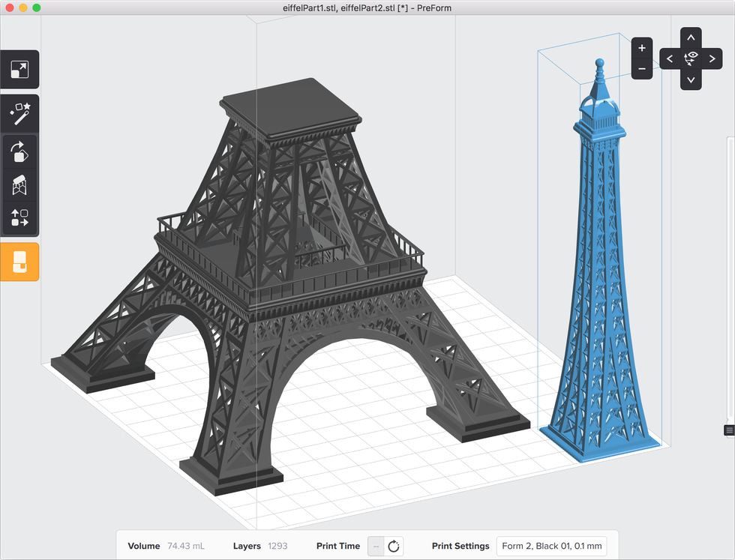The width and height of the screenshot is (735, 560).
Task: Rotate the view with the up arrow
Action: click(x=690, y=37)
